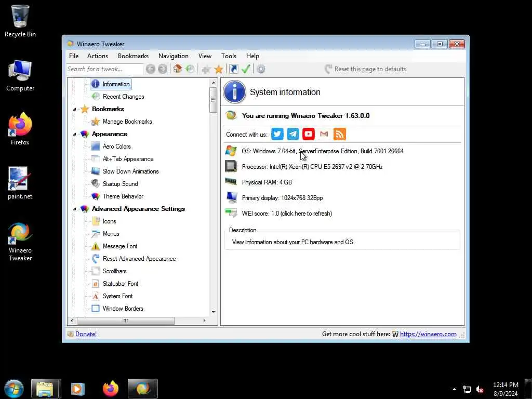Go back with the toolbar back arrow
The width and height of the screenshot is (532, 399).
[x=151, y=69]
